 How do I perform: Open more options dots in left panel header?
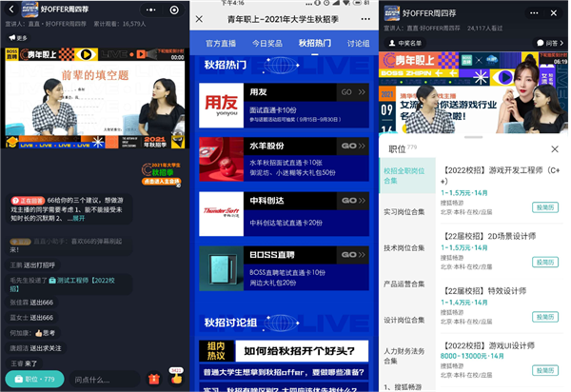(150, 10)
